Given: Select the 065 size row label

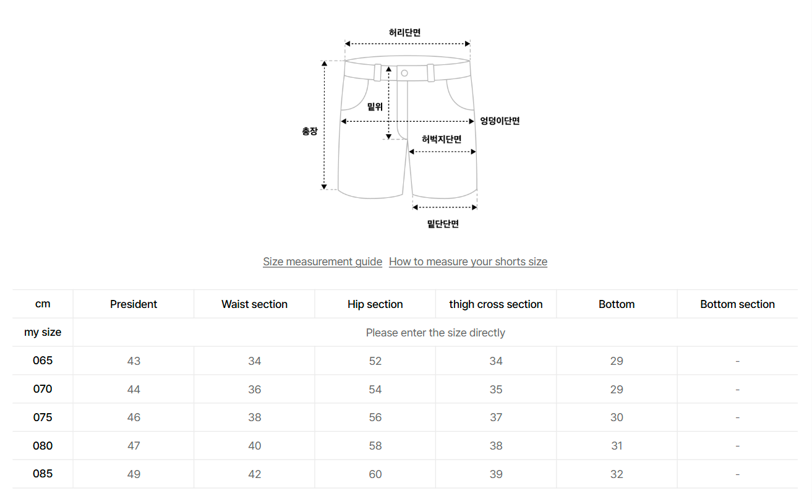Looking at the screenshot, I should click(43, 361).
